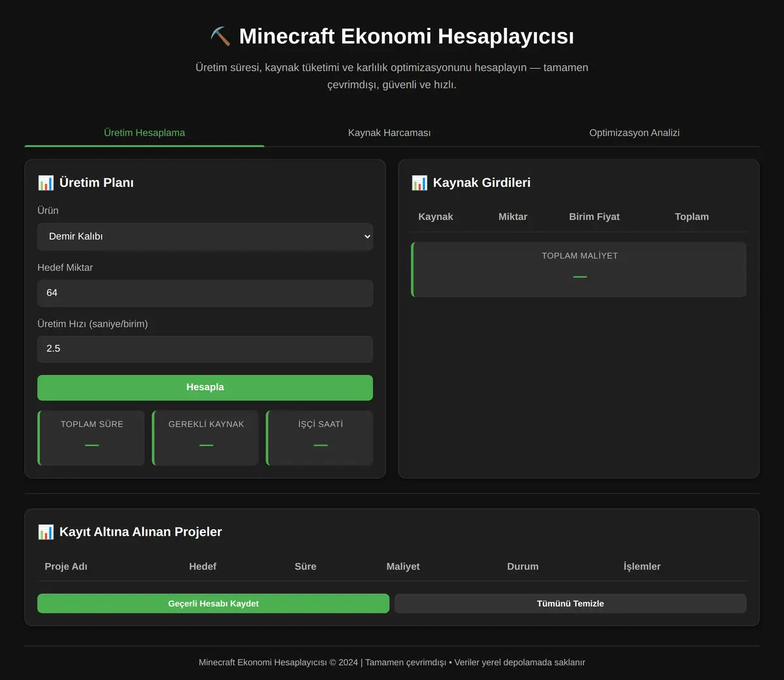Image resolution: width=784 pixels, height=680 pixels.
Task: Click the Minecraft Ekonomi Hesaplayıcısı page title
Action: [406, 37]
